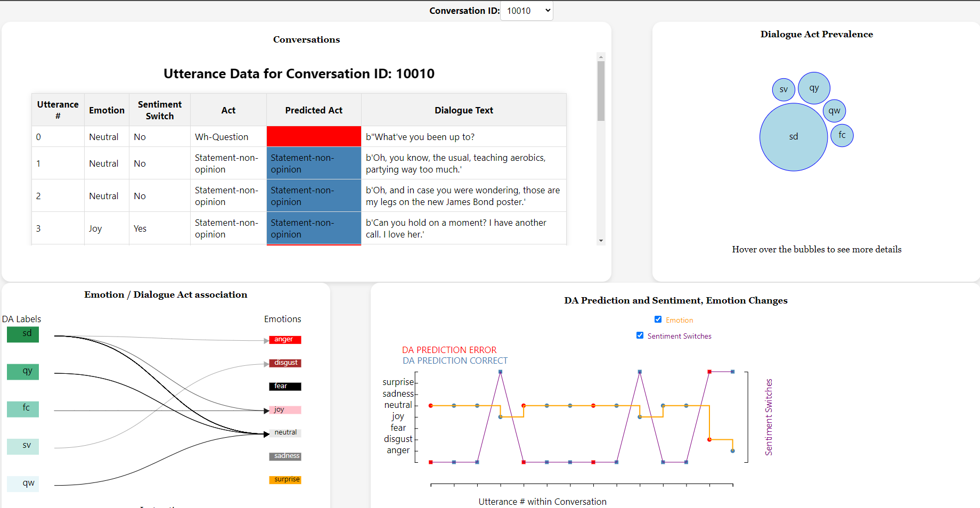Click the black fear emotion label

pyautogui.click(x=285, y=387)
